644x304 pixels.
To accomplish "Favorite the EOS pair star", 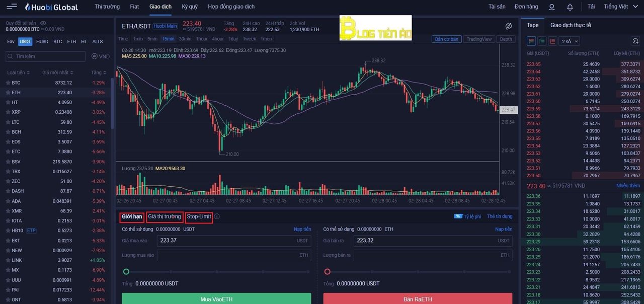I will click(8, 142).
